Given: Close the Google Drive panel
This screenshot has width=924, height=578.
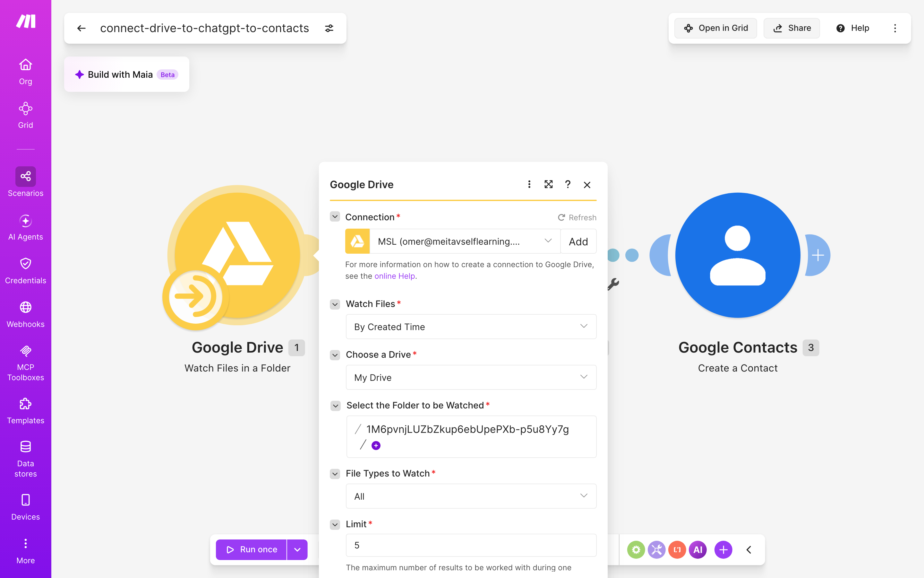Looking at the screenshot, I should (587, 185).
